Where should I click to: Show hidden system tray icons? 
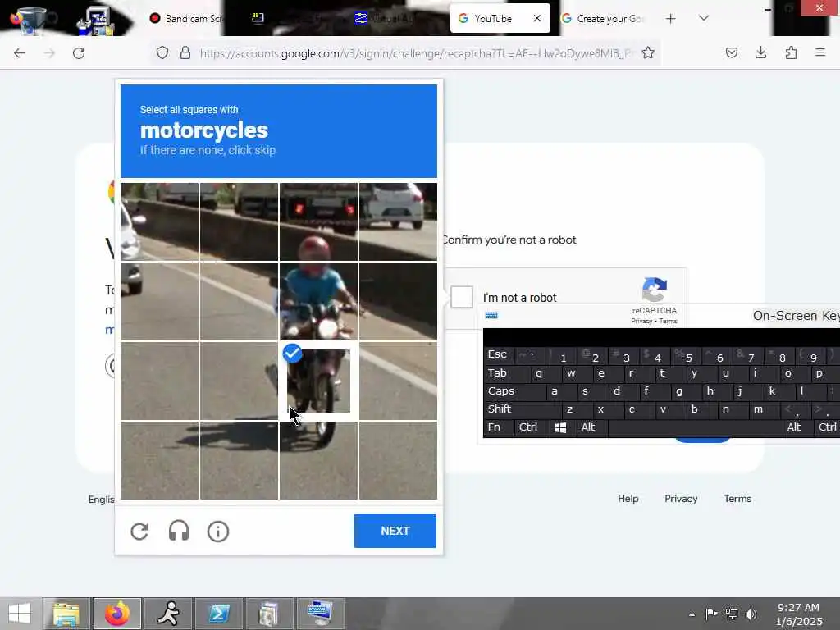(x=692, y=614)
